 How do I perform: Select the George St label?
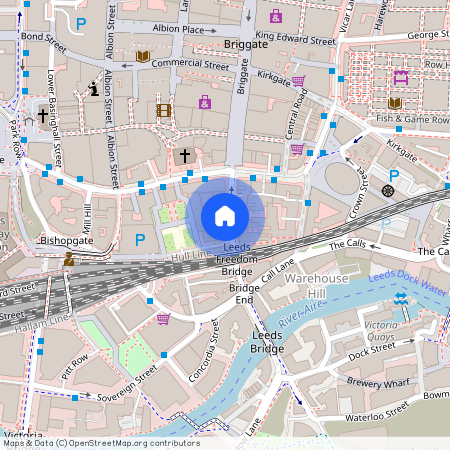click(x=428, y=34)
